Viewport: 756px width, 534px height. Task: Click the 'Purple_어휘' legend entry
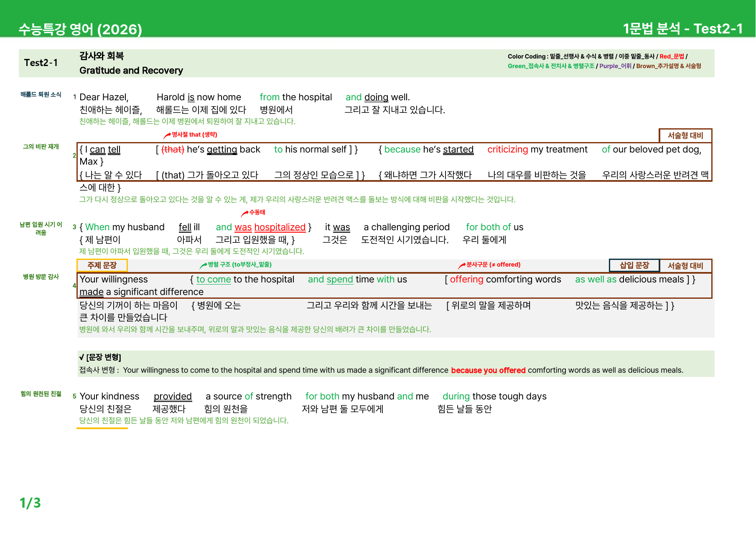615,66
